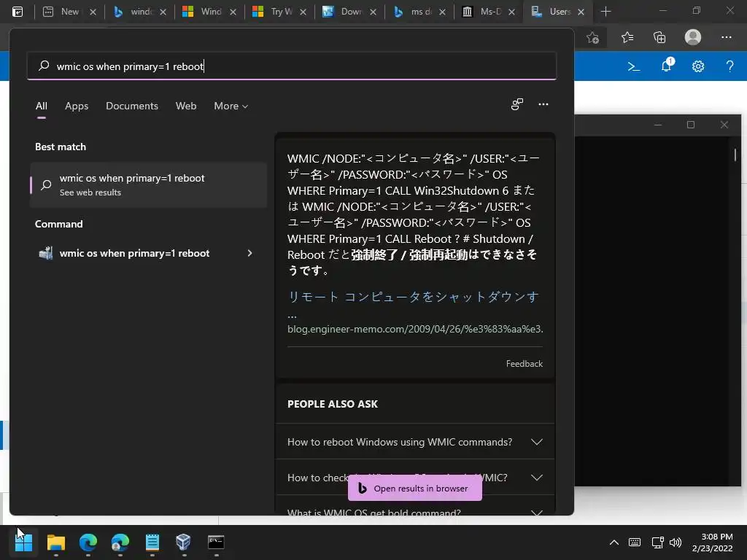747x560 pixels.
Task: Open clock showing 3:08 PM
Action: tap(712, 542)
